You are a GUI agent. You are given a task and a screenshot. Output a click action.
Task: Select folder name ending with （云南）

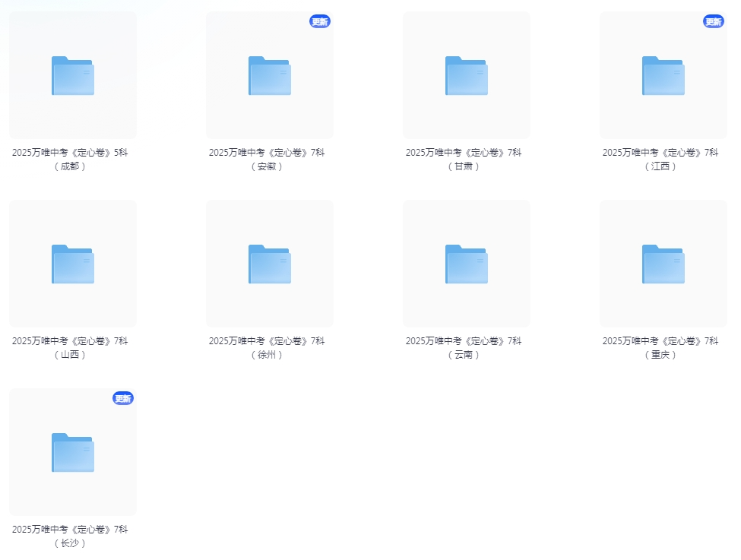[x=464, y=348]
